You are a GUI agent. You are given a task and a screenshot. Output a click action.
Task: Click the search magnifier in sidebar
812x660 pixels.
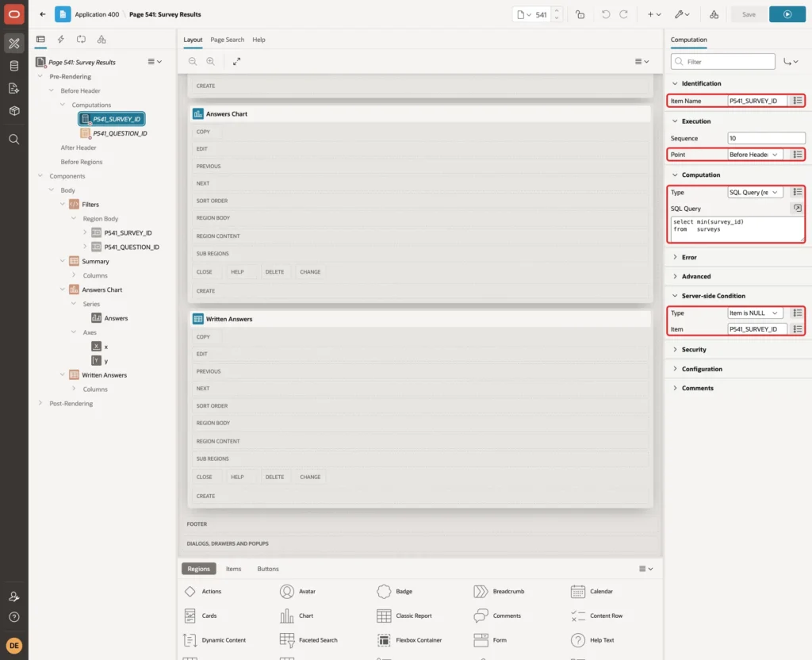[14, 140]
